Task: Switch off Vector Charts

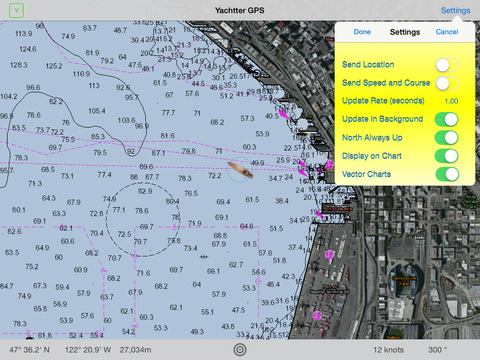Action: (x=447, y=174)
